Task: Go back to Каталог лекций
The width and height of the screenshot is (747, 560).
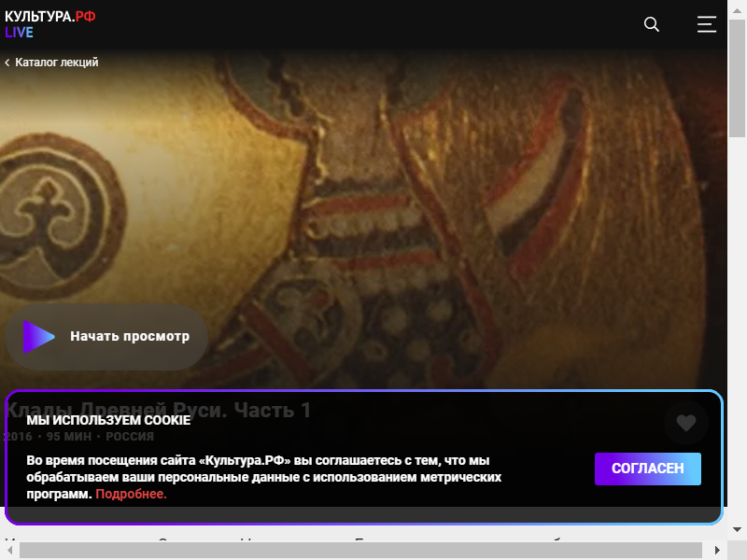Action: 57,63
